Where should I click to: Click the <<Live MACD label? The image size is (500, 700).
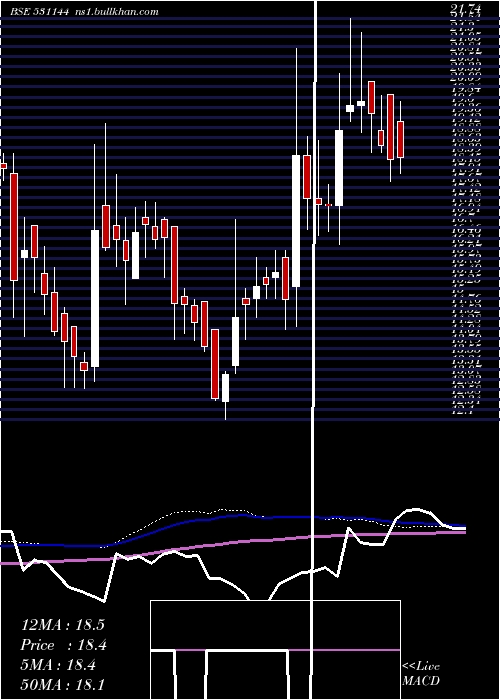421,673
